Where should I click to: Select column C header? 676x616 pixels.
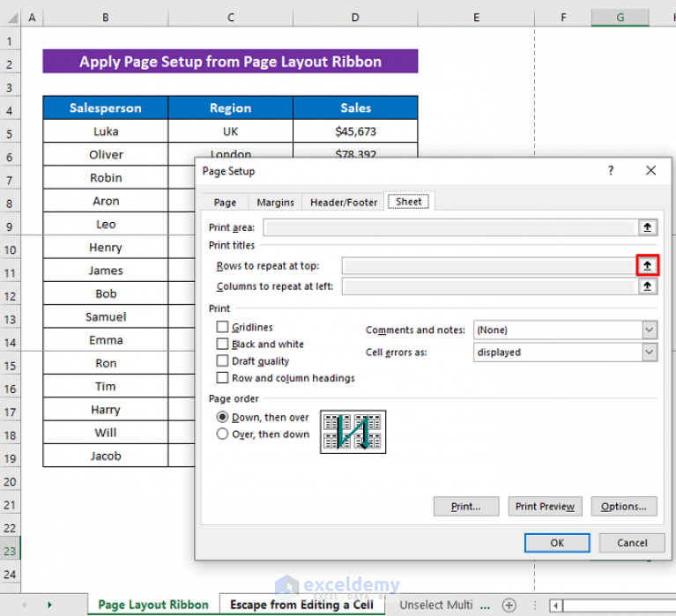pos(231,18)
